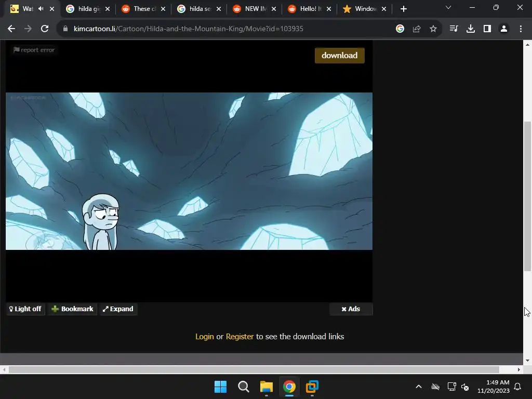Toggle Chrome side panel
This screenshot has width=532, height=399.
(487, 29)
